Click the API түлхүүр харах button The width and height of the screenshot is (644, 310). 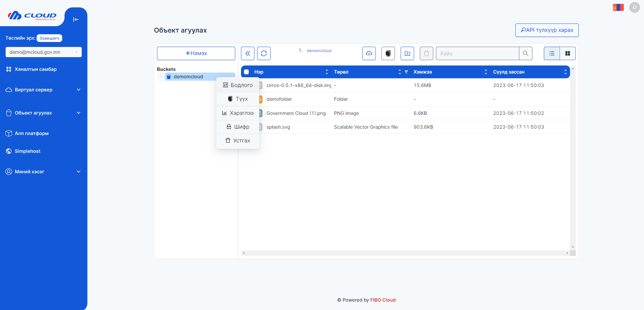[x=547, y=30]
